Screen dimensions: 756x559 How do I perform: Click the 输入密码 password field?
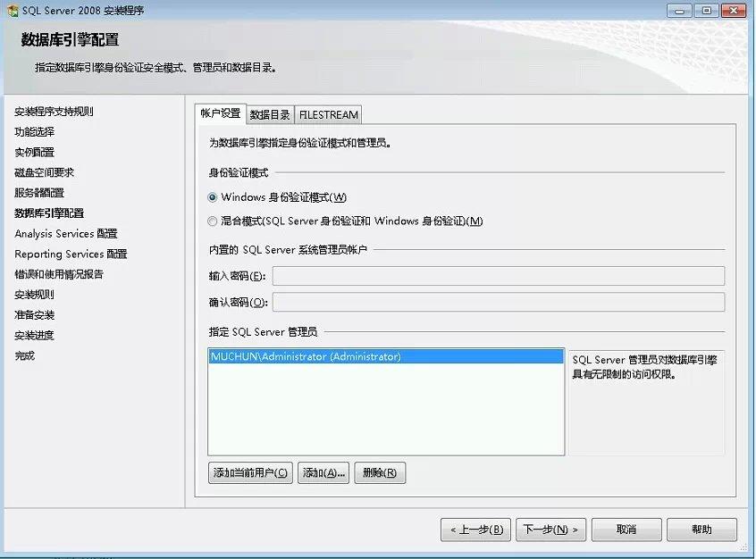pos(499,276)
